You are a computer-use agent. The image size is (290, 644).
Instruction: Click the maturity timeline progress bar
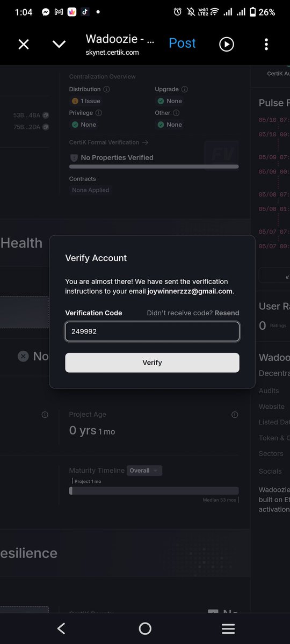click(154, 491)
